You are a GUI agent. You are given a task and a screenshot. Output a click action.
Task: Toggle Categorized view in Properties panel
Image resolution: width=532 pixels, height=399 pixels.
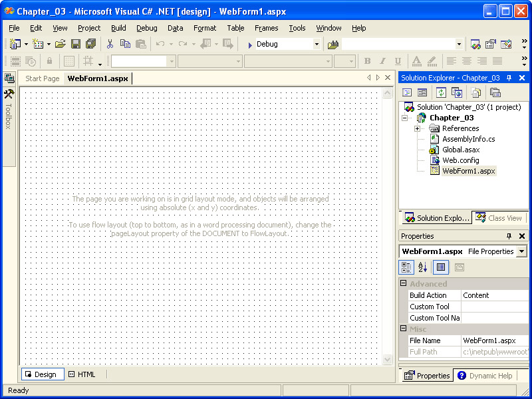406,267
